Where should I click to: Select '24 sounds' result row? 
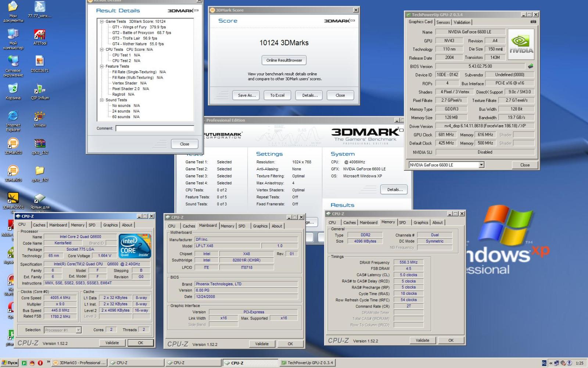point(126,111)
